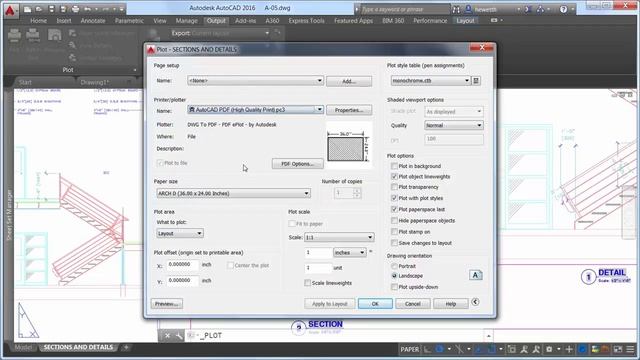The width and height of the screenshot is (640, 360).
Task: Uncheck Plot with plot styles
Action: click(x=394, y=198)
